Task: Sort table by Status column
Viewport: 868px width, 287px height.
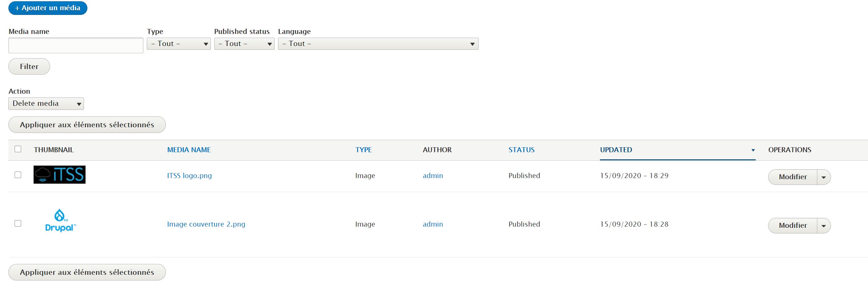Action: click(x=521, y=150)
